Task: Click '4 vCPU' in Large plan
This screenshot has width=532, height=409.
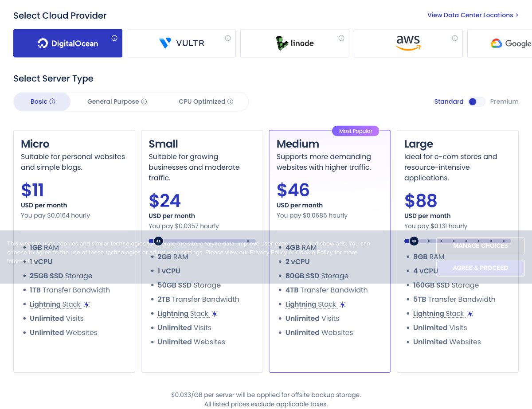Action: 426,271
